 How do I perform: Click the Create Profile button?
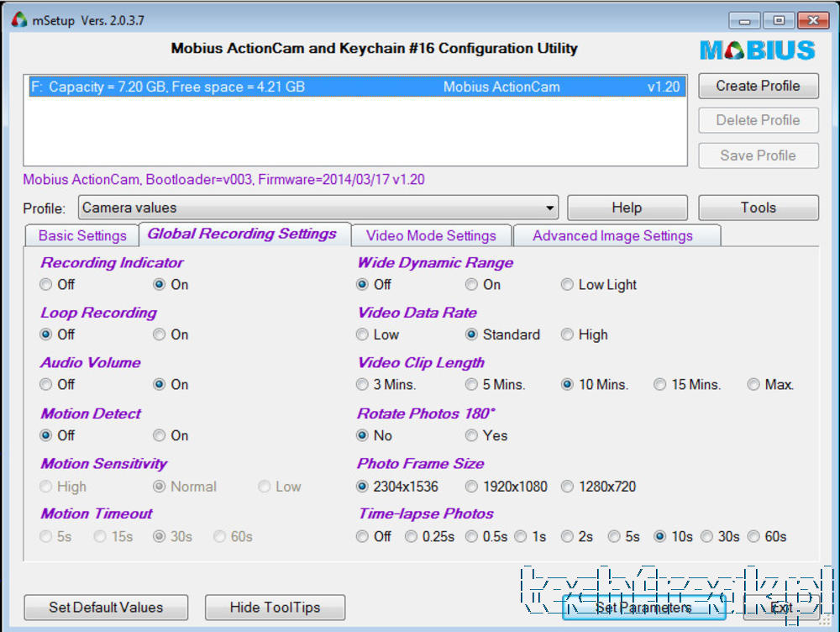pos(758,86)
